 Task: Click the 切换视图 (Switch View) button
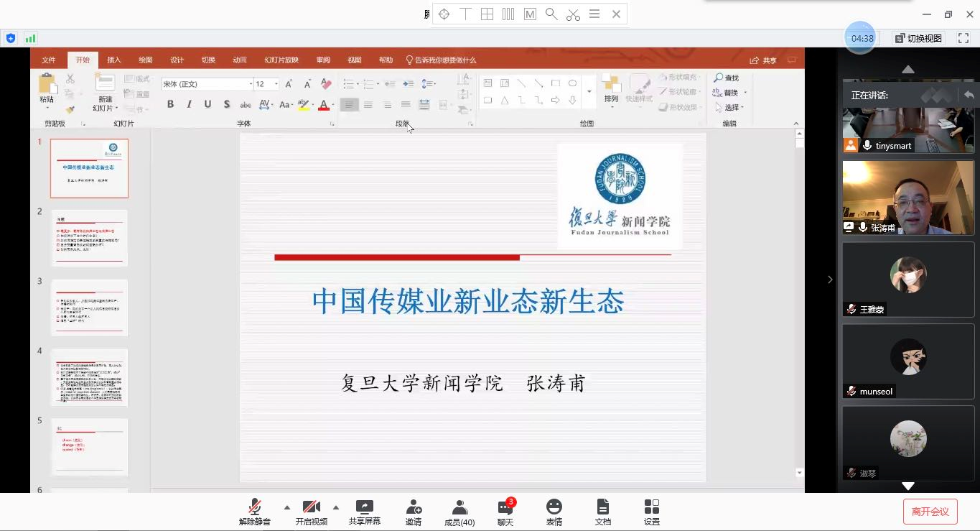[920, 38]
